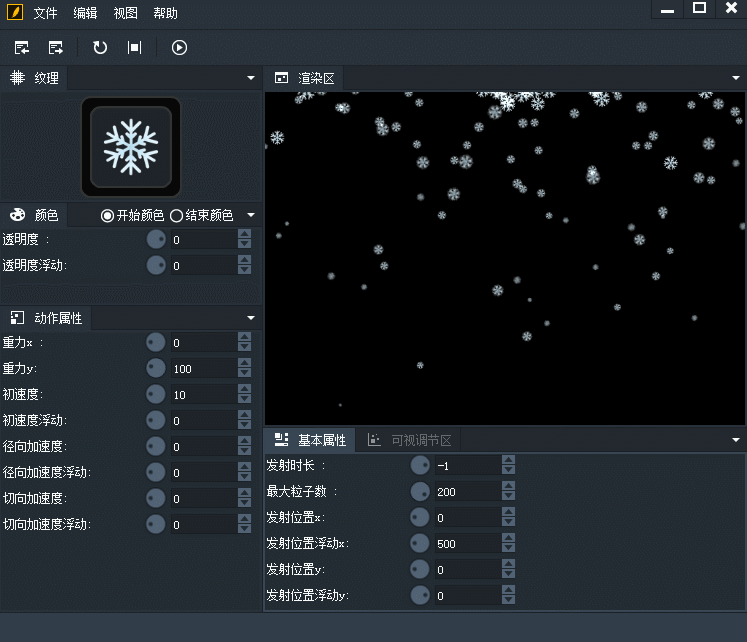Click the 初速度浮动 dial knob
This screenshot has width=747, height=642.
[156, 420]
